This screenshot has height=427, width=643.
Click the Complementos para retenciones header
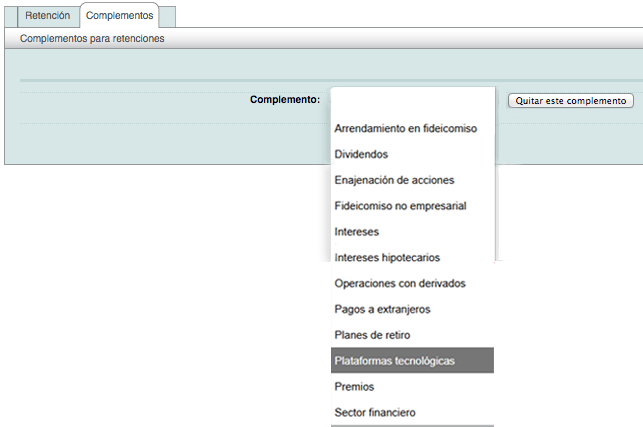[x=92, y=39]
